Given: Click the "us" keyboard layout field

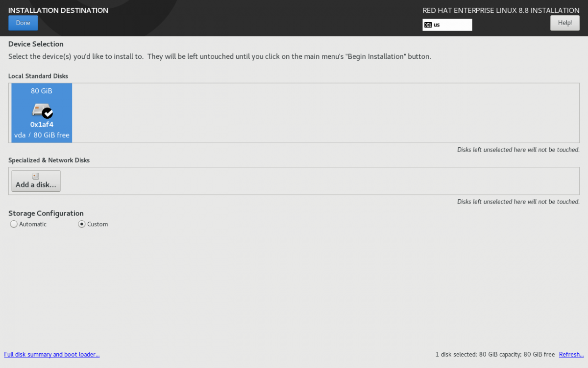Looking at the screenshot, I should (x=451, y=25).
